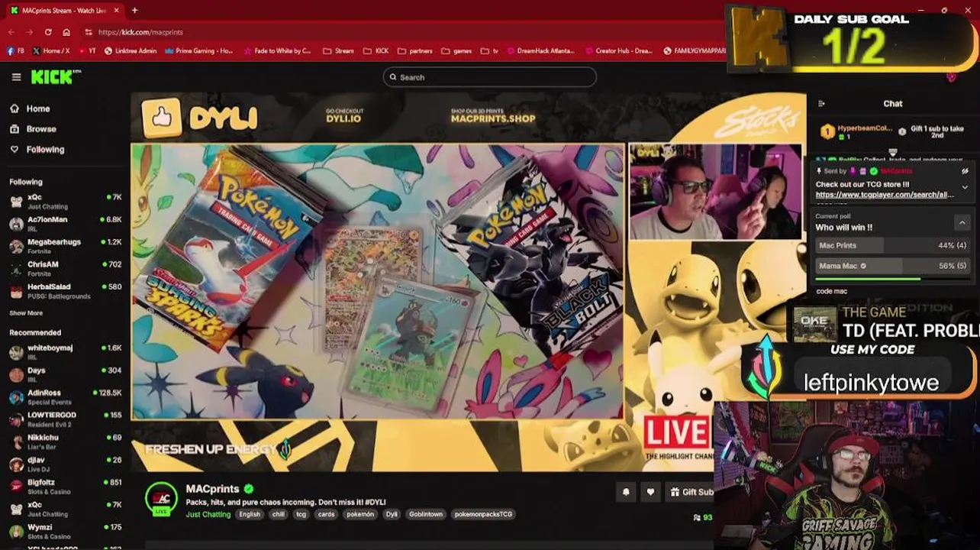Open ChrisAM channel in sidebar
The width and height of the screenshot is (980, 550).
(66, 268)
